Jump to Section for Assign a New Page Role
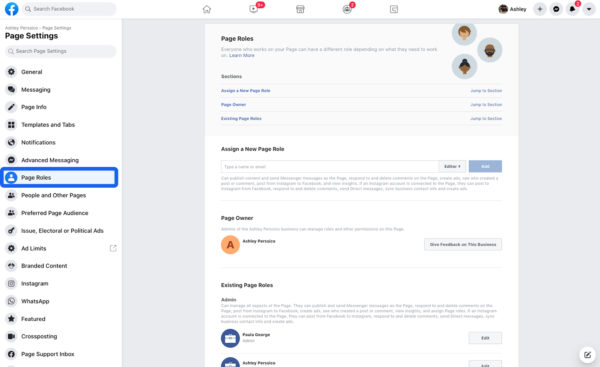 point(486,91)
